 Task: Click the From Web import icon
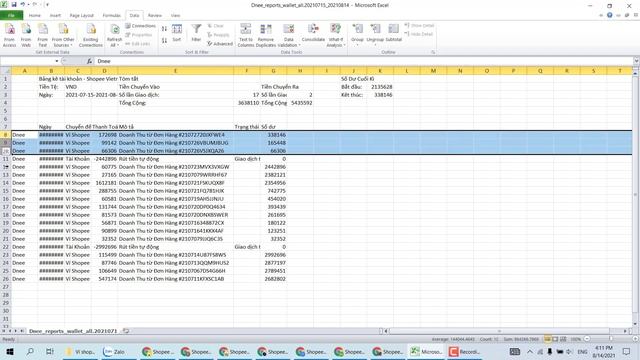[x=26, y=35]
